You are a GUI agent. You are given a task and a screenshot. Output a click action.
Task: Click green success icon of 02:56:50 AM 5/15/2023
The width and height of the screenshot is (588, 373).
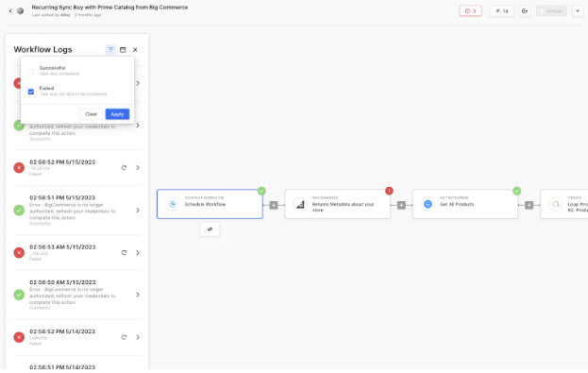[19, 295]
